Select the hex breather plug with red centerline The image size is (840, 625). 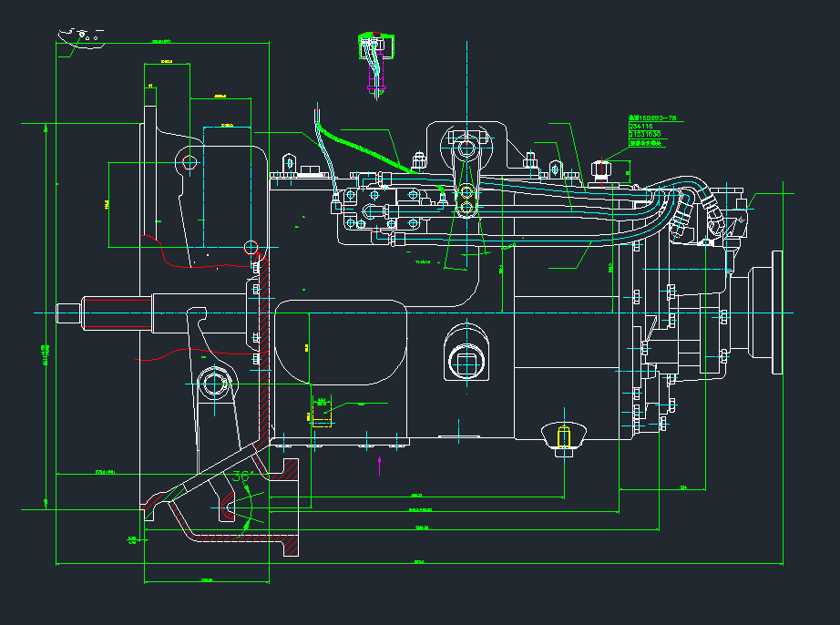[x=601, y=169]
